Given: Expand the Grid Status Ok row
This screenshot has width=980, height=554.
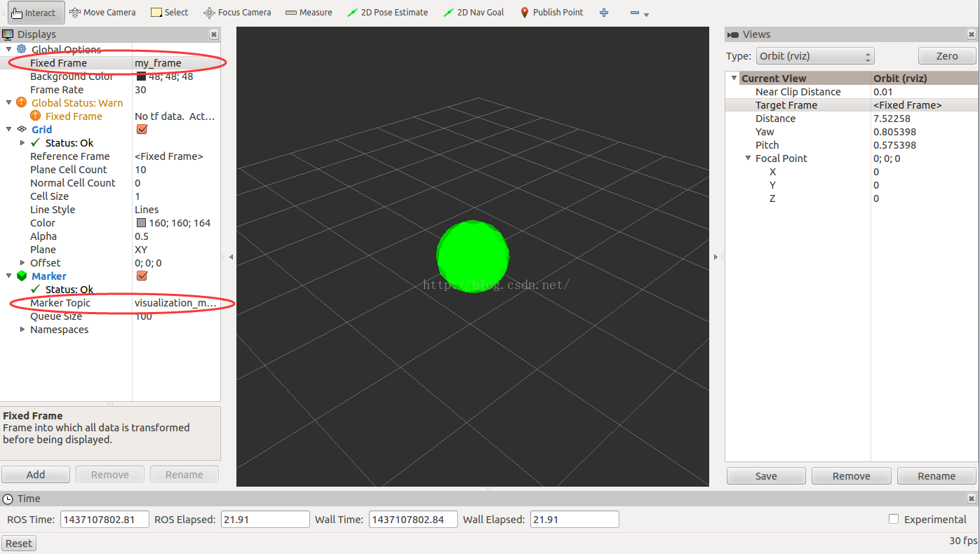Looking at the screenshot, I should 22,142.
